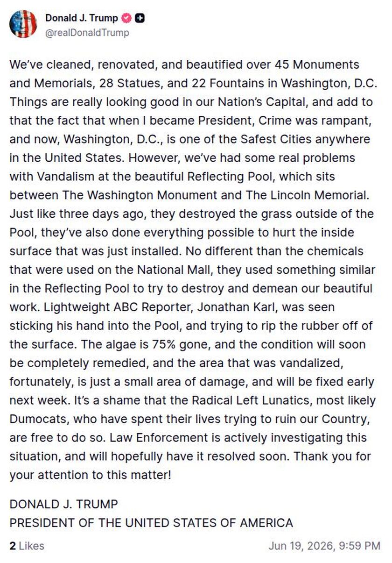Click 'Washington Monument' in the post text
This screenshot has height=563, width=392.
(x=133, y=195)
